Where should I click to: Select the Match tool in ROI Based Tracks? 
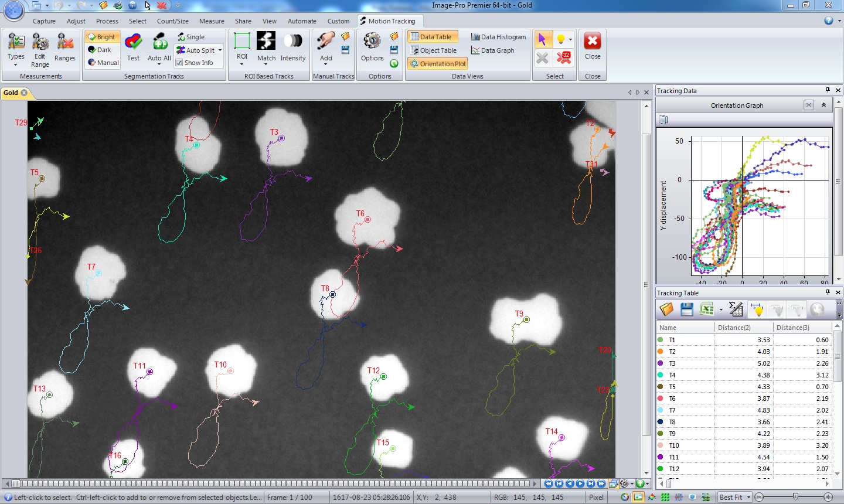[x=267, y=47]
